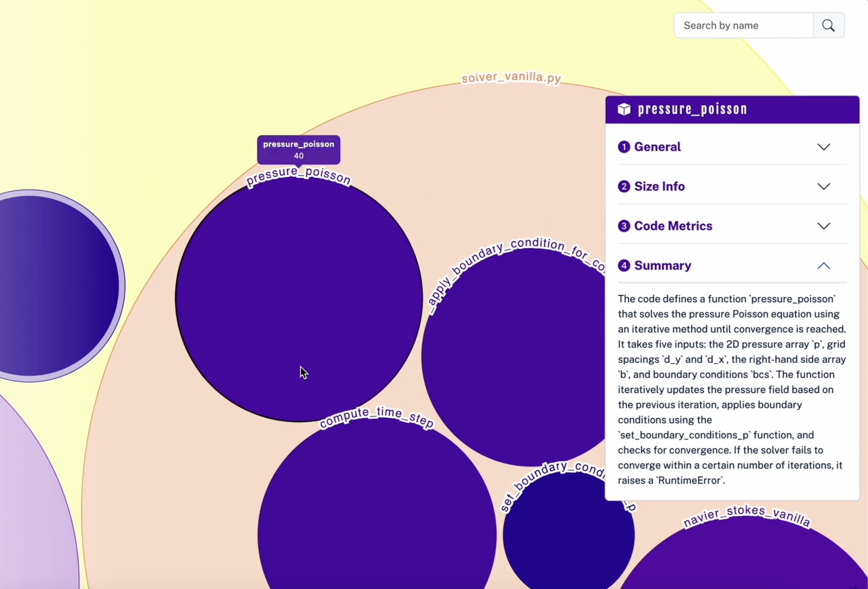868x589 pixels.
Task: Open the Code Metrics section heading
Action: tap(673, 226)
